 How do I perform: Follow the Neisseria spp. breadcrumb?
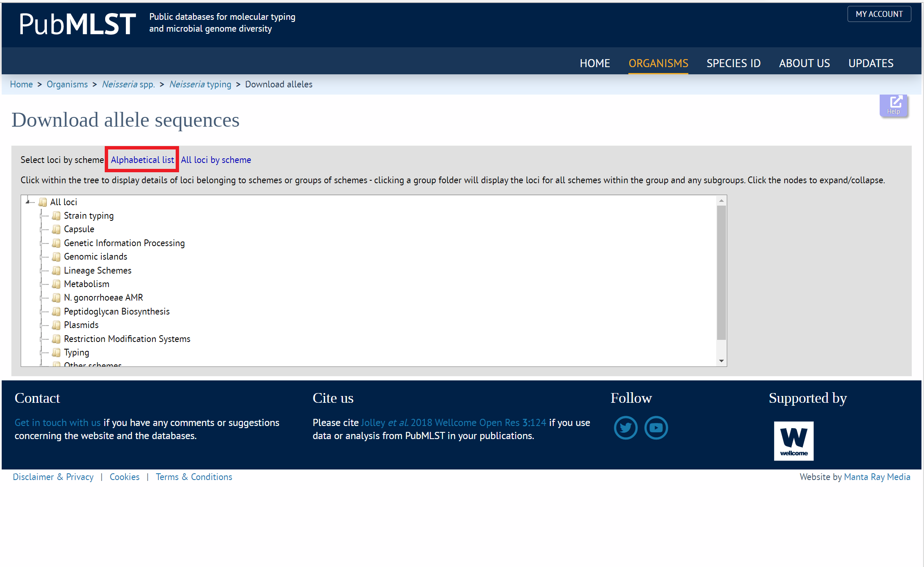128,84
